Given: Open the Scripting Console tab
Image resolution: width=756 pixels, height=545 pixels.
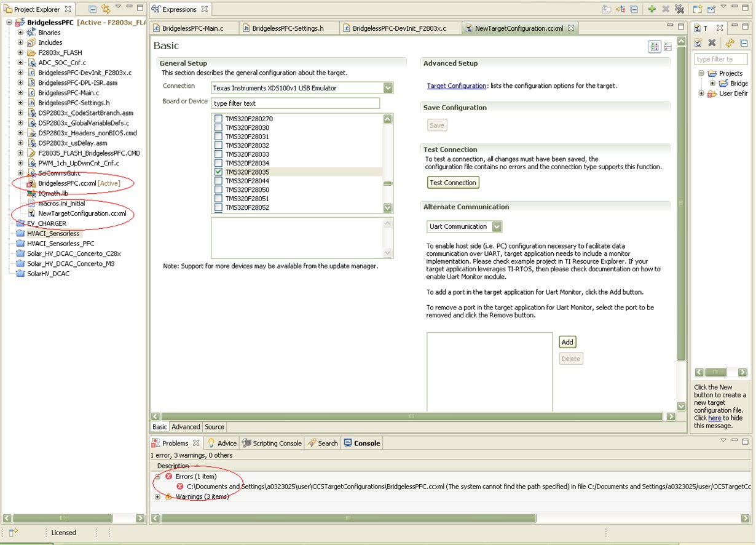Looking at the screenshot, I should click(x=272, y=443).
